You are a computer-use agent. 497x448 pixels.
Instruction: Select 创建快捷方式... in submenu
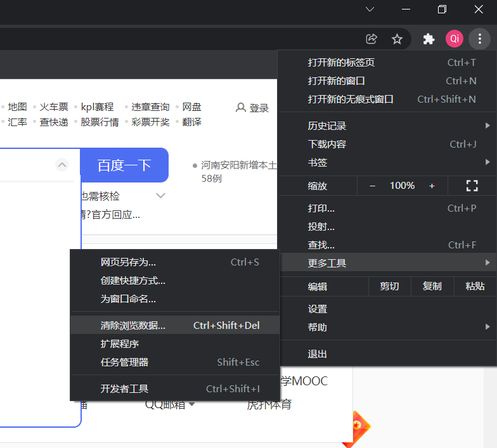[175, 280]
